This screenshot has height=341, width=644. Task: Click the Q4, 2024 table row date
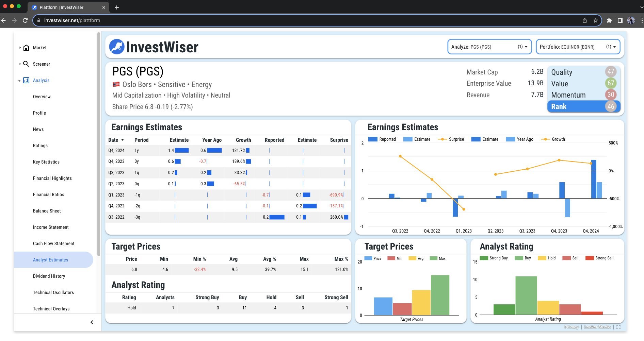(x=116, y=150)
